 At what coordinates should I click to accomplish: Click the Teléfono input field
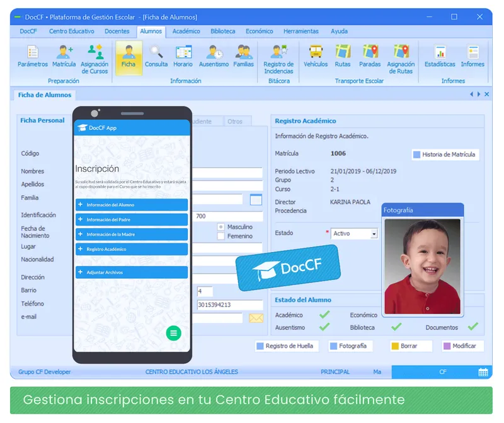click(230, 304)
